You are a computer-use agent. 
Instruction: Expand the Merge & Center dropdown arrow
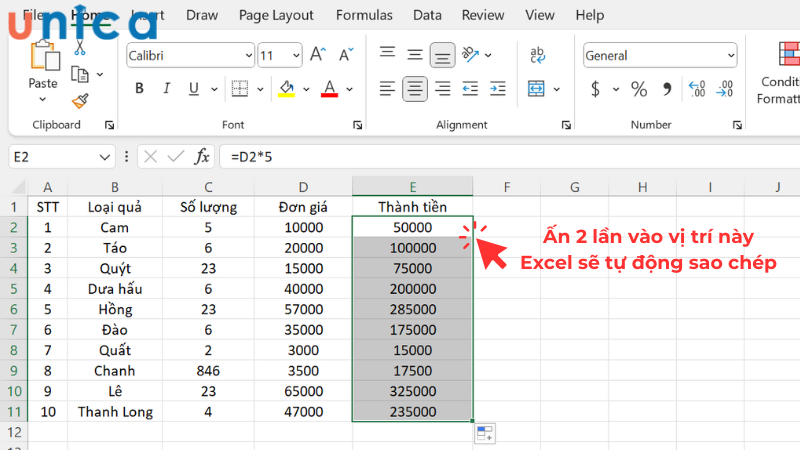557,89
